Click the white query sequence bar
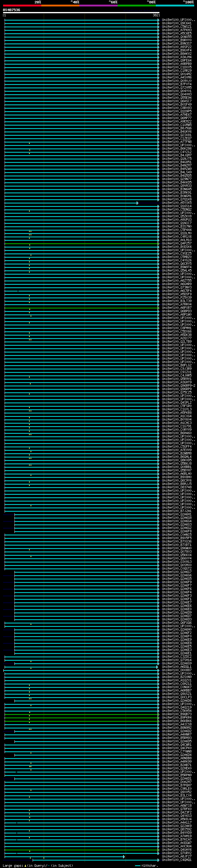This screenshot has width=197, height=868. click(x=81, y=12)
